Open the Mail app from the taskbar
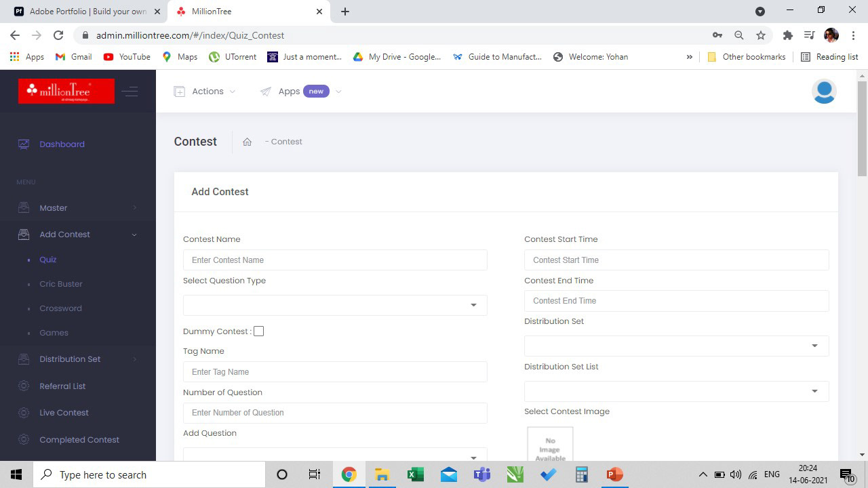 point(449,474)
